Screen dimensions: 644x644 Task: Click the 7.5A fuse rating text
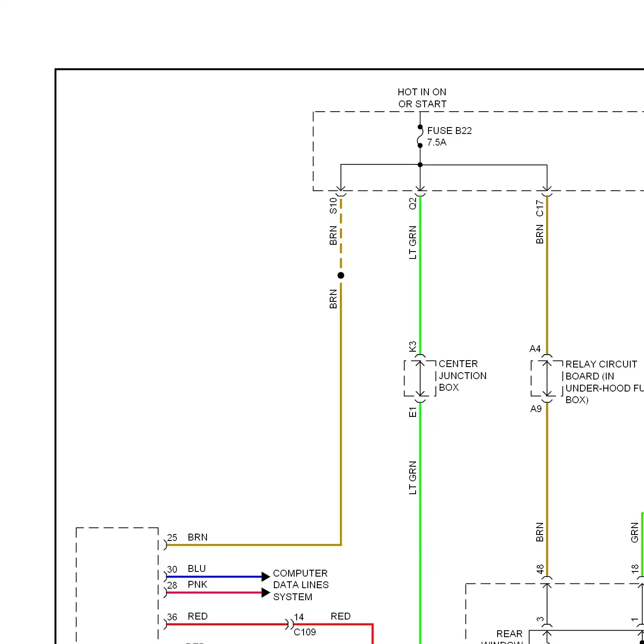click(437, 142)
